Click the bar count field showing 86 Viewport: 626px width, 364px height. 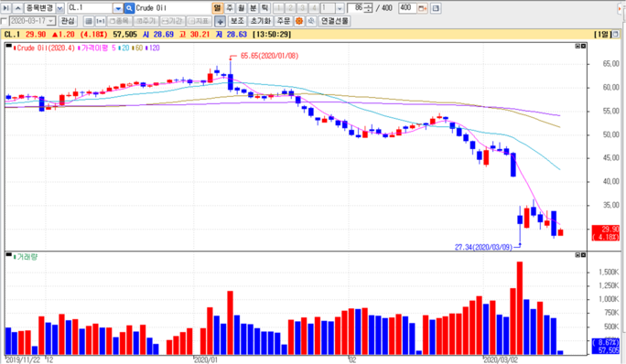click(356, 8)
